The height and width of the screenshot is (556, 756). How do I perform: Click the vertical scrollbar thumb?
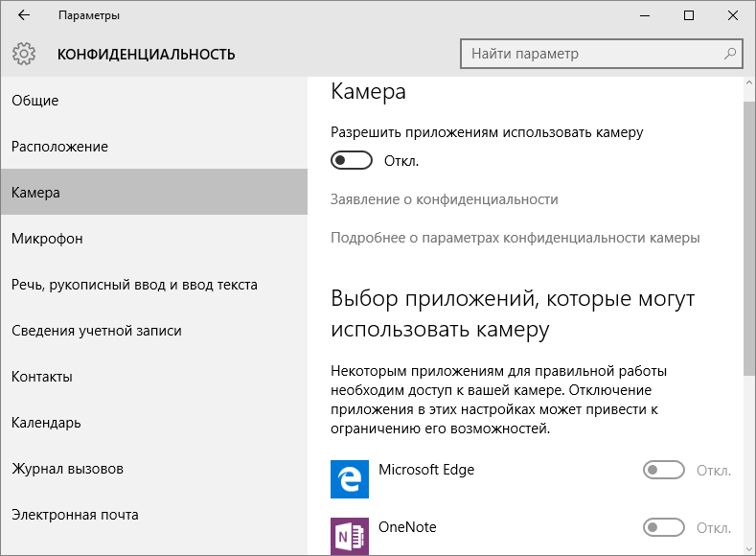coord(748,238)
